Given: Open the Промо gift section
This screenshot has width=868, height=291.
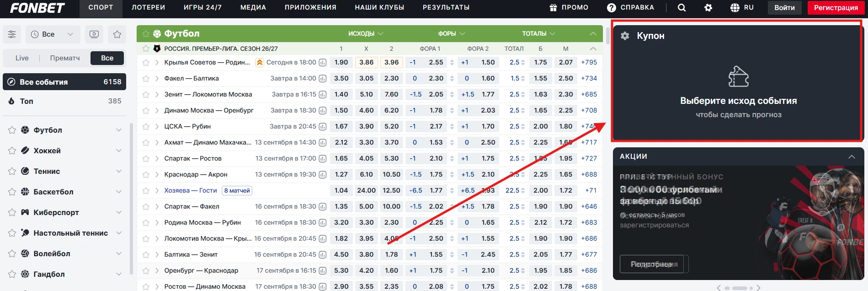Looking at the screenshot, I should pyautogui.click(x=569, y=8).
